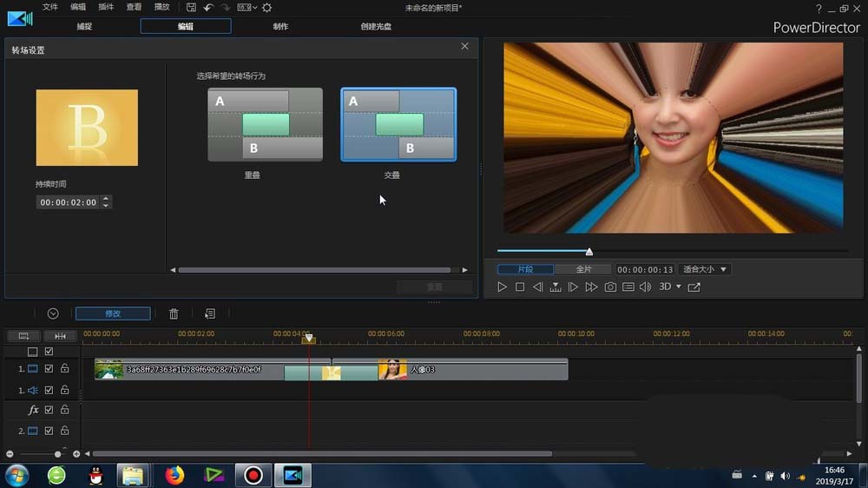The image size is (868, 488).
Task: Click the clip selection tool icon near trash
Action: click(x=210, y=314)
